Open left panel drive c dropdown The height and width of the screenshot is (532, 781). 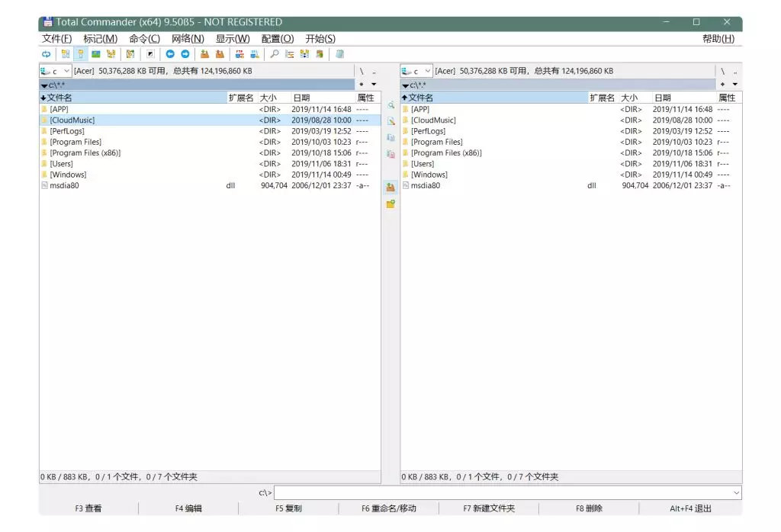pyautogui.click(x=56, y=71)
